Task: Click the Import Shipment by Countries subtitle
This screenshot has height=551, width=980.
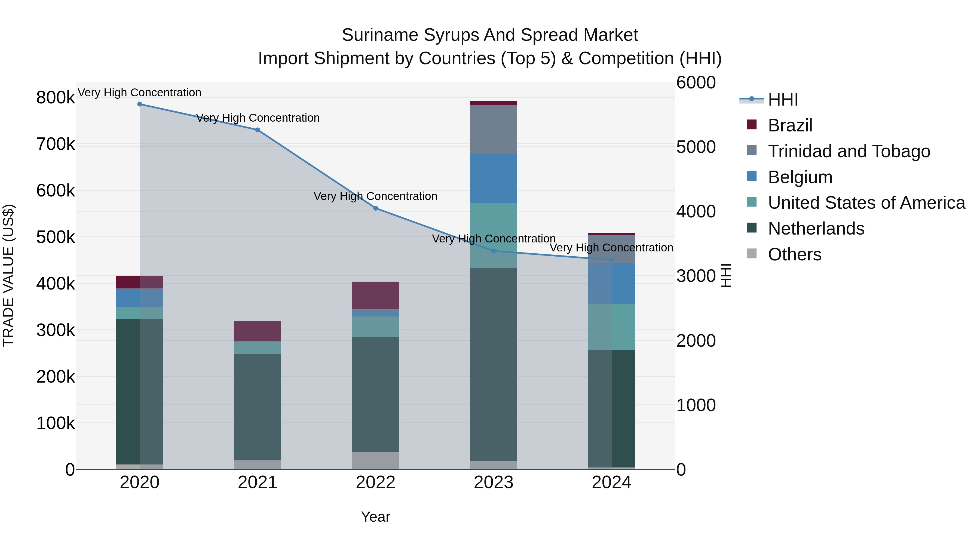Action: [490, 59]
